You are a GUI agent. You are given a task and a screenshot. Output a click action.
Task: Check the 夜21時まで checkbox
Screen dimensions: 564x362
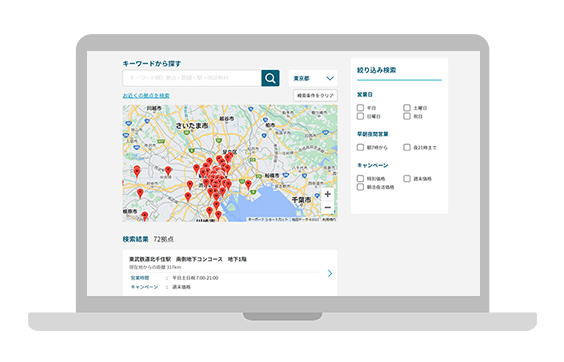tap(407, 147)
